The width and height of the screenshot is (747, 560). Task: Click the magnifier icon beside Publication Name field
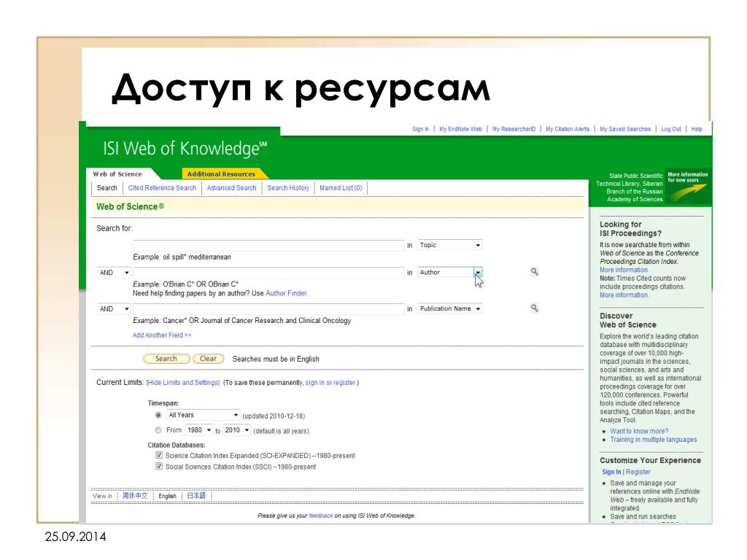(x=535, y=308)
